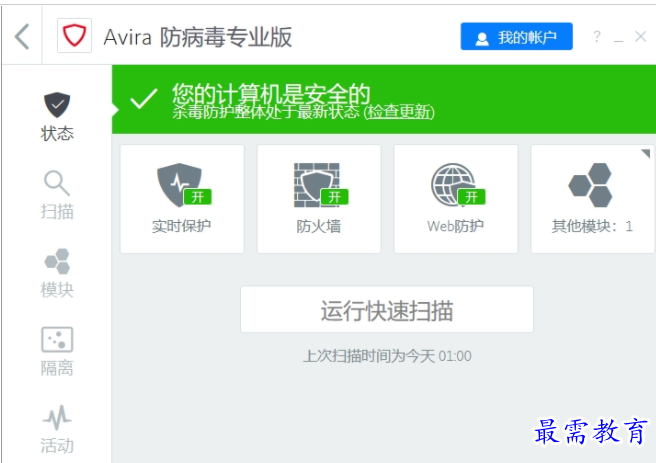Open 我的帐户 account button
The image size is (656, 463).
tap(516, 36)
